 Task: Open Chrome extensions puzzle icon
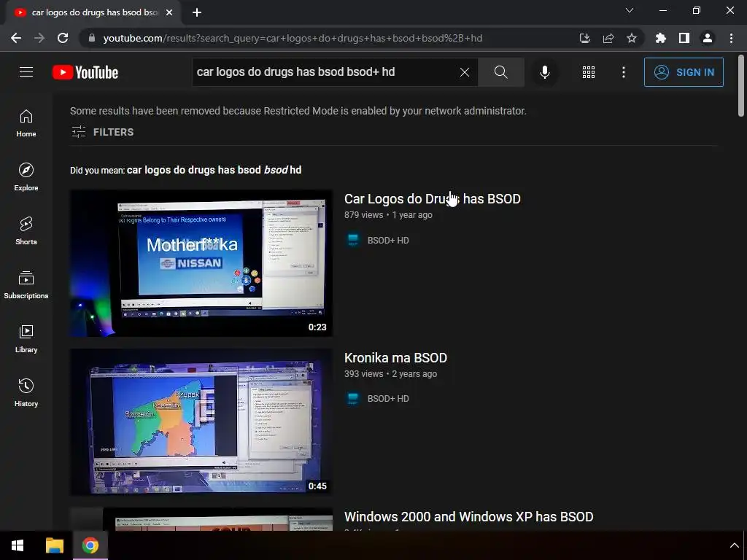coord(660,38)
